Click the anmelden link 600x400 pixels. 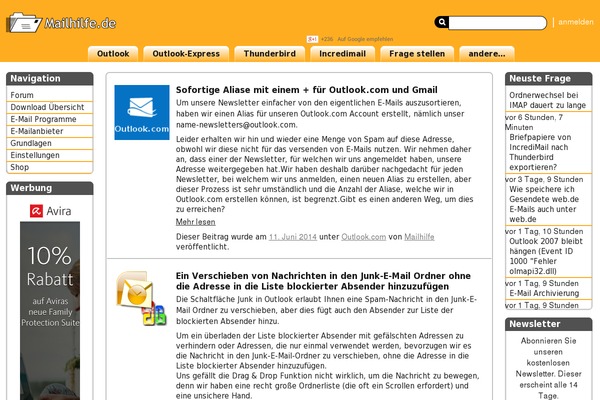click(576, 22)
